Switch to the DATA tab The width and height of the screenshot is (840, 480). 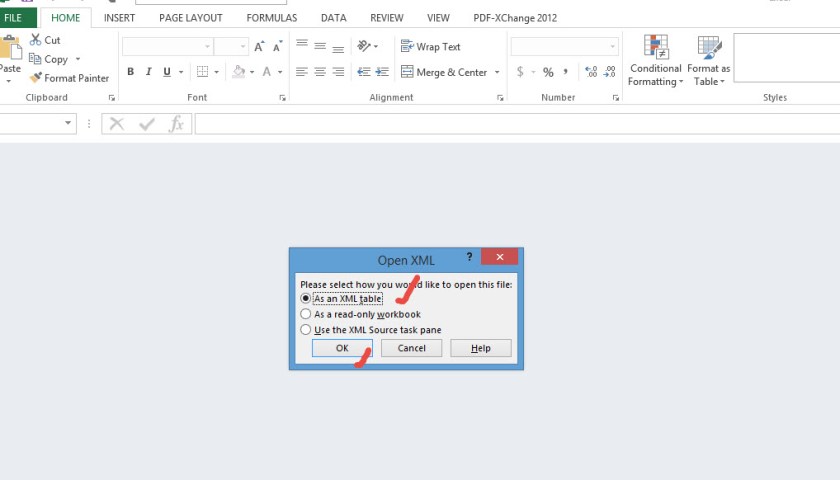334,18
